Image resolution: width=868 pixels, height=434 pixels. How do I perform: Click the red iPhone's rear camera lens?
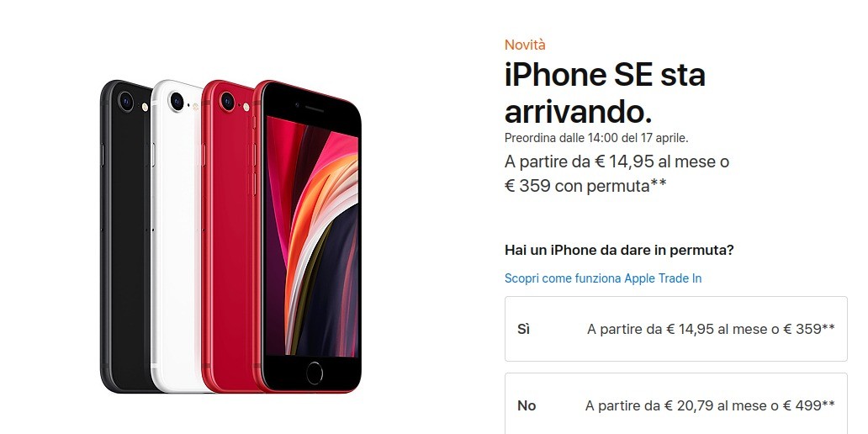227,101
